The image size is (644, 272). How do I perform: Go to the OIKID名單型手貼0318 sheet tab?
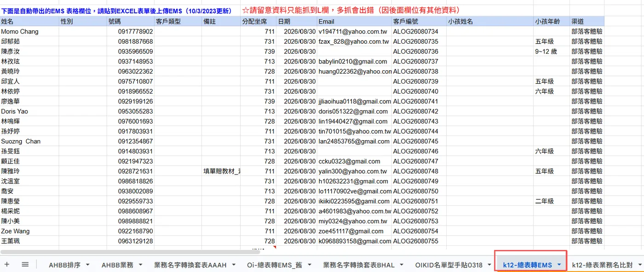click(449, 265)
